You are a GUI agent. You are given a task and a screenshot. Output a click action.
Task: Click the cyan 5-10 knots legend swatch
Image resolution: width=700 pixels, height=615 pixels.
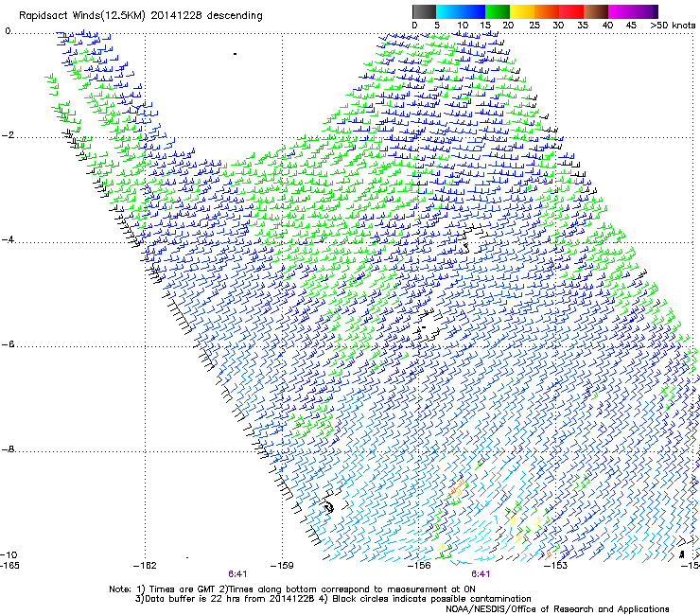coord(448,11)
